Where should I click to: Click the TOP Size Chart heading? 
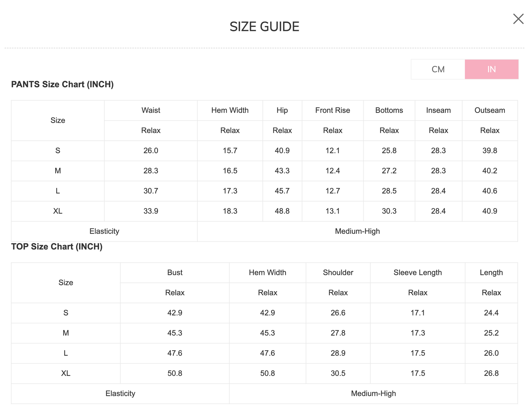(x=57, y=246)
